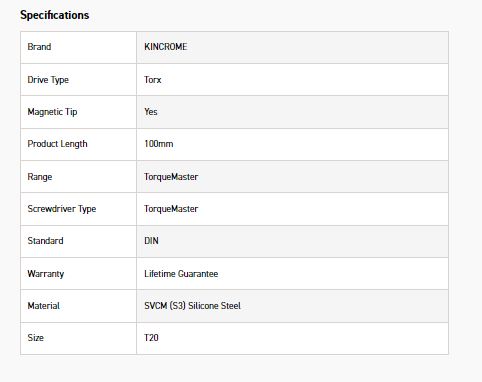Select the Product Length label
The height and width of the screenshot is (382, 482).
click(x=57, y=144)
